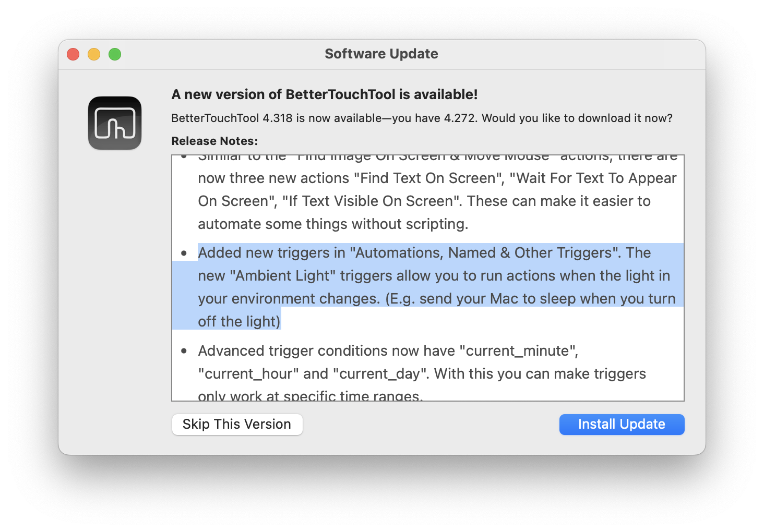
Task: Close the Software Update window
Action: [73, 54]
